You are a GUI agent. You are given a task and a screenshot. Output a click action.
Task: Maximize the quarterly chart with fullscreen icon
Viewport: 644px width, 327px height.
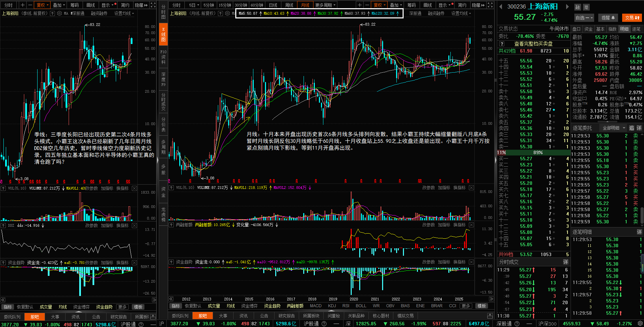[153, 5]
